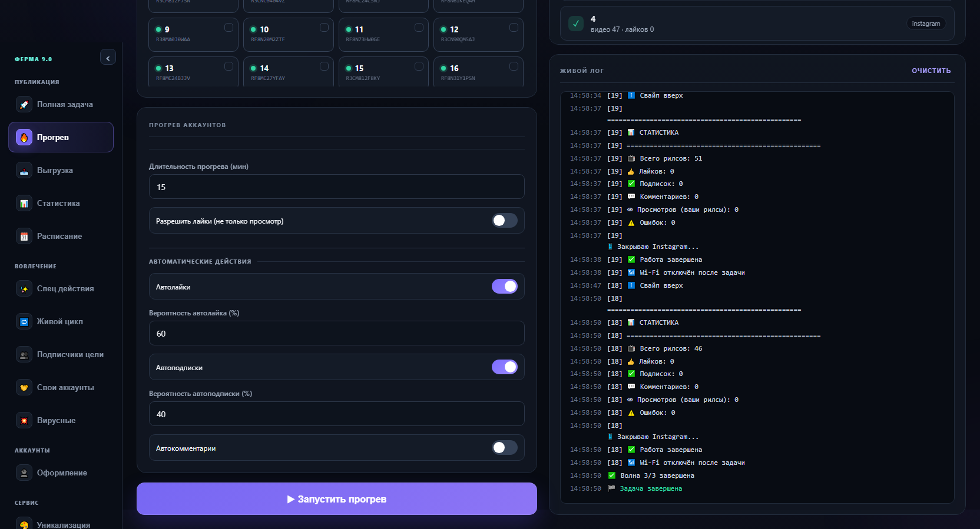Click the Свои аккаунты heart icon
The width and height of the screenshot is (980, 529).
coord(24,388)
